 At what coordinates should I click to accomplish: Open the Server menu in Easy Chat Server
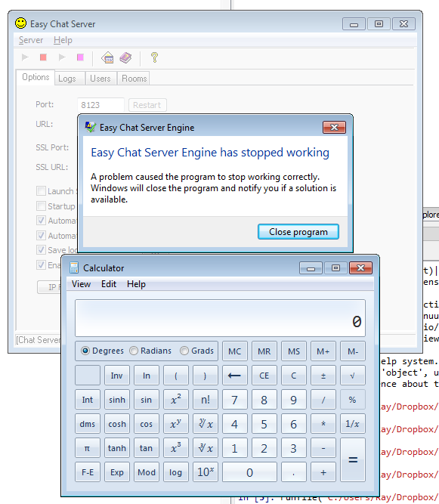(31, 40)
